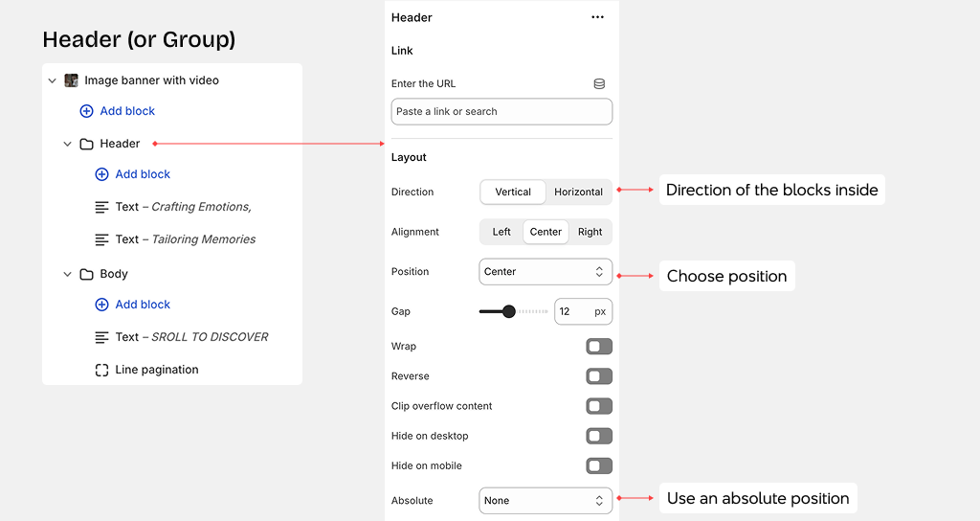The height and width of the screenshot is (521, 980).
Task: Click the Gap slider handle
Action: coord(509,311)
